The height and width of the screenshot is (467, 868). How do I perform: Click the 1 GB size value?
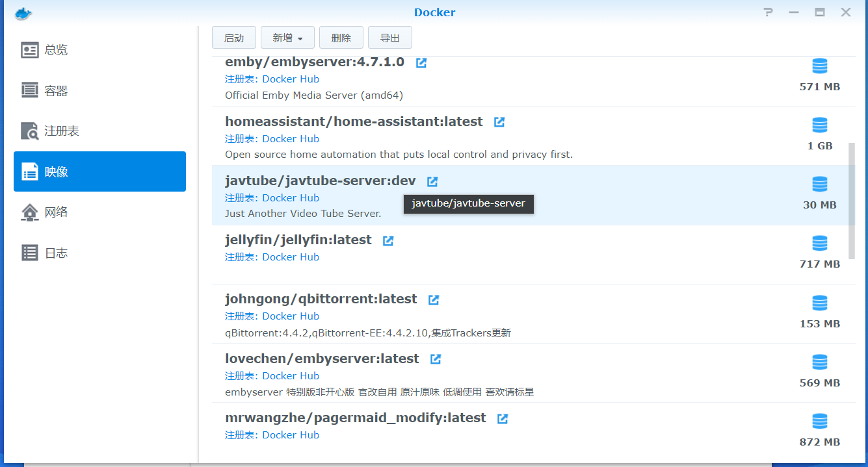click(820, 146)
